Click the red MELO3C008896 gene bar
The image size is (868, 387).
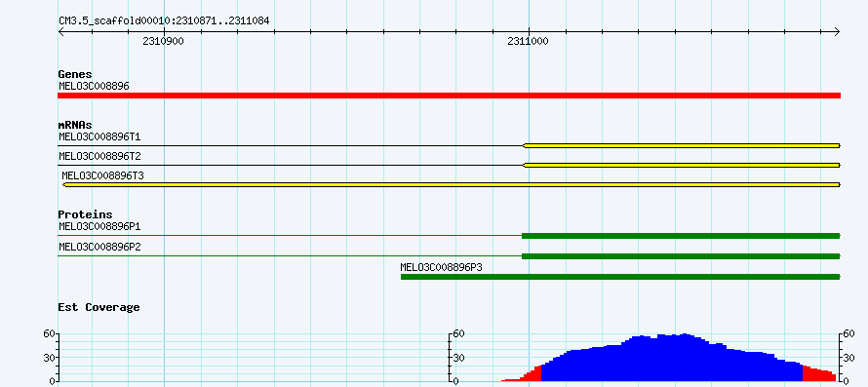click(x=449, y=96)
